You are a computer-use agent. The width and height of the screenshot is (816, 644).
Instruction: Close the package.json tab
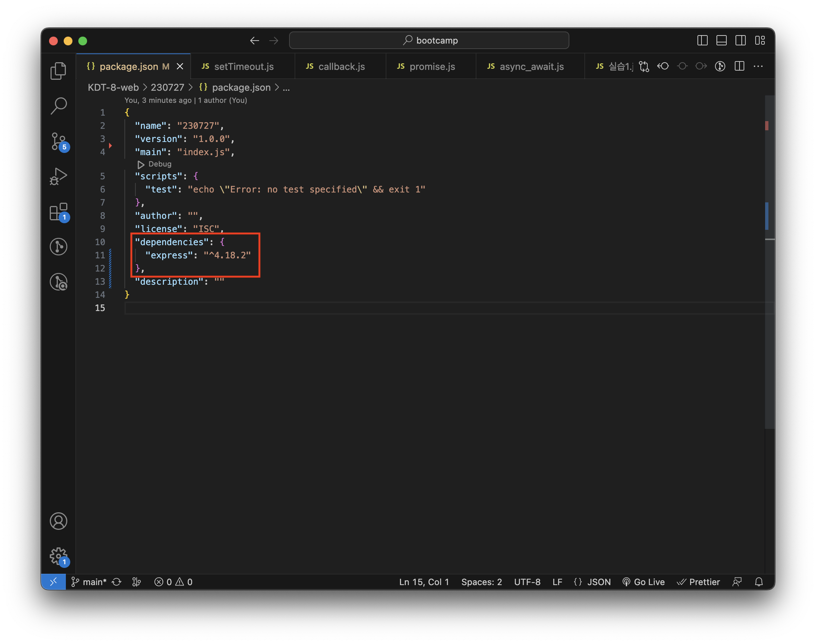point(180,66)
